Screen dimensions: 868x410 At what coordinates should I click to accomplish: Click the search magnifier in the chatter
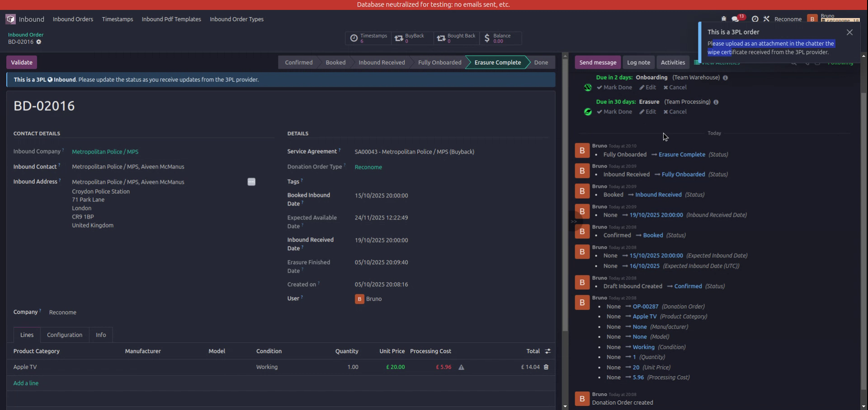click(794, 64)
